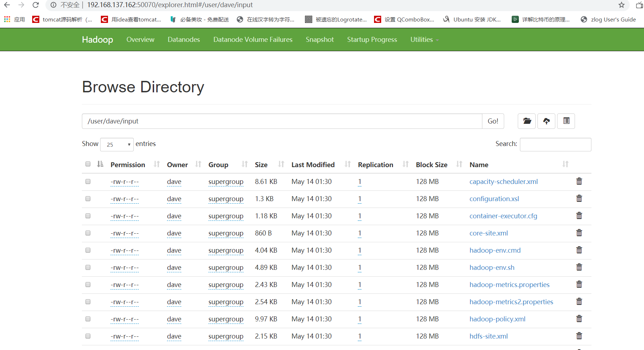
Task: Open the Show 25 entries dropdown
Action: [117, 144]
